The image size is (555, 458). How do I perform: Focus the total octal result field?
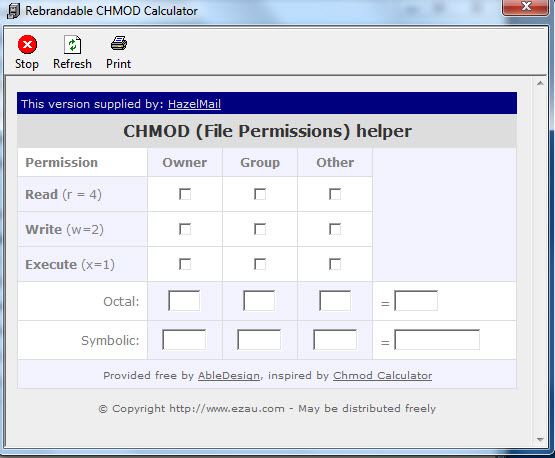click(416, 301)
